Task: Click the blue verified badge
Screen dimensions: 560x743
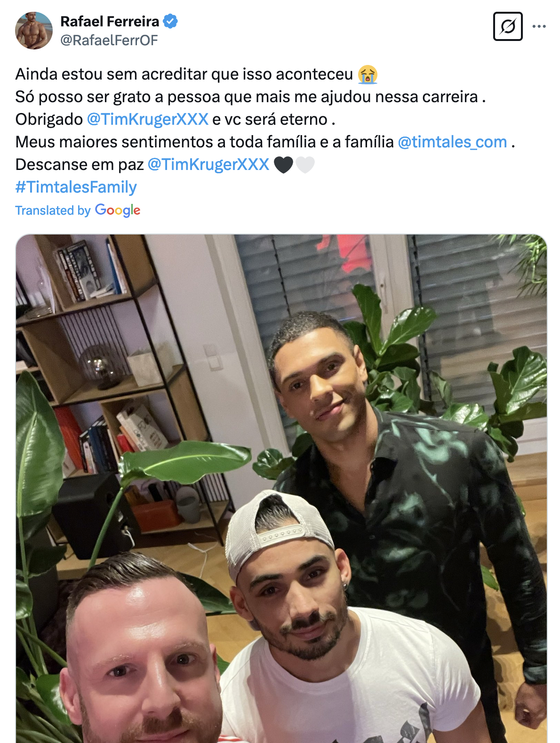Action: tap(170, 21)
